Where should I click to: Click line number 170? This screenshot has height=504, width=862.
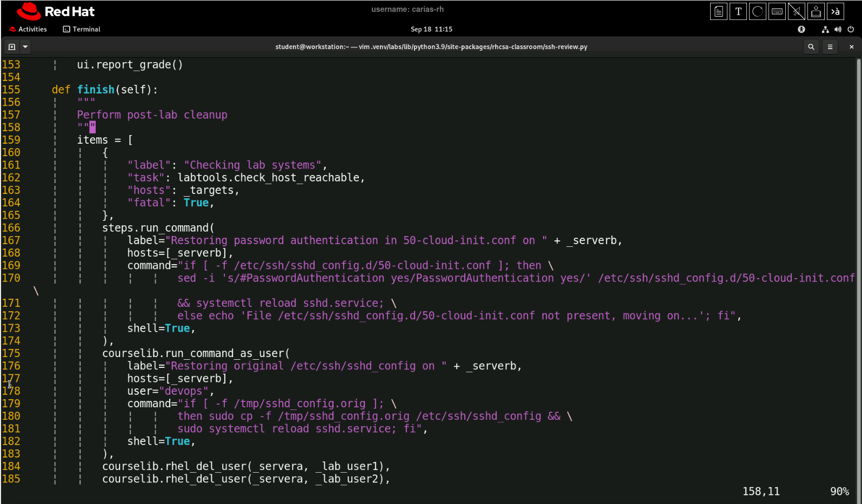(11, 278)
